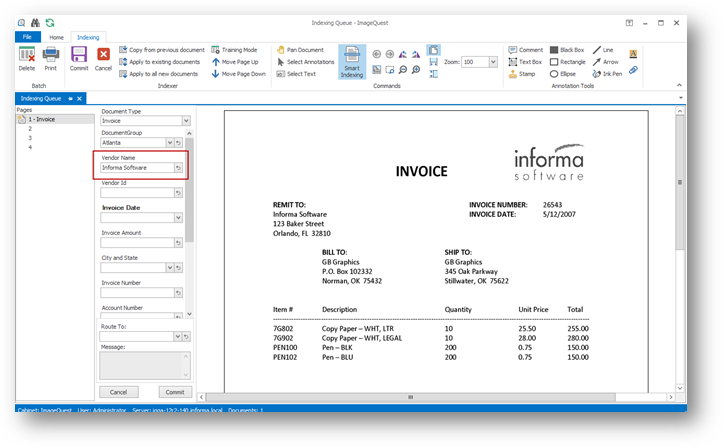Pick the Ellipse annotation tool
This screenshot has width=724, height=448.
562,74
